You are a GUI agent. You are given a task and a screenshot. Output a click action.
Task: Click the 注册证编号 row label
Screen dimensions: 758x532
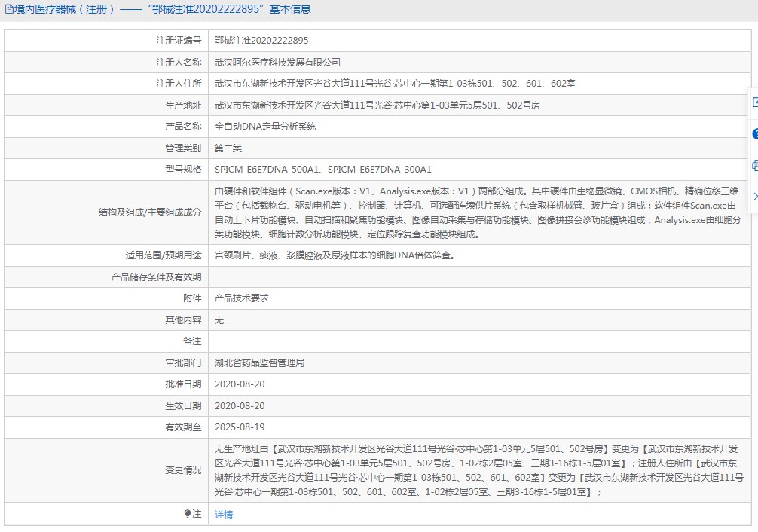coord(179,41)
